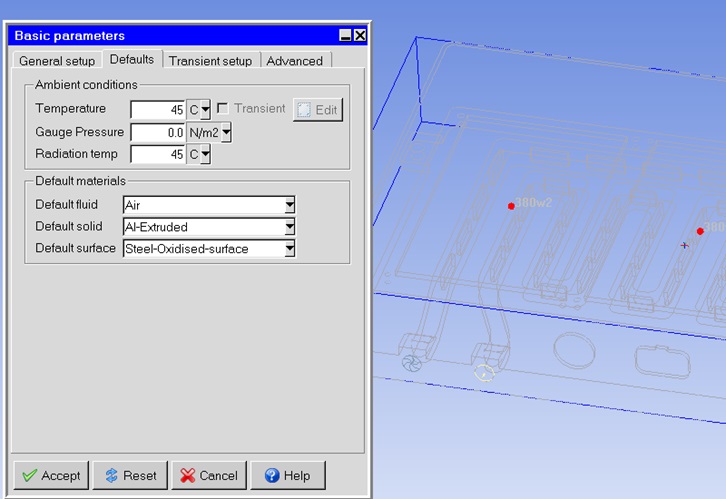Click the Gauge Pressure value field

click(x=158, y=132)
